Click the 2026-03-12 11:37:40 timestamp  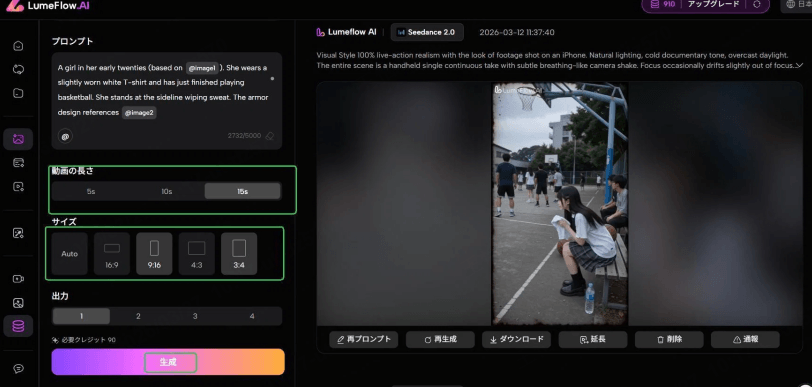[x=517, y=32]
